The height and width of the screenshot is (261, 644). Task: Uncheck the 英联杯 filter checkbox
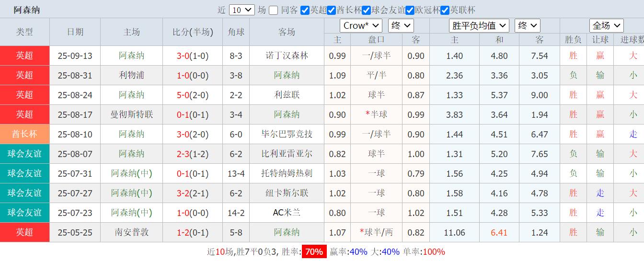pos(445,10)
